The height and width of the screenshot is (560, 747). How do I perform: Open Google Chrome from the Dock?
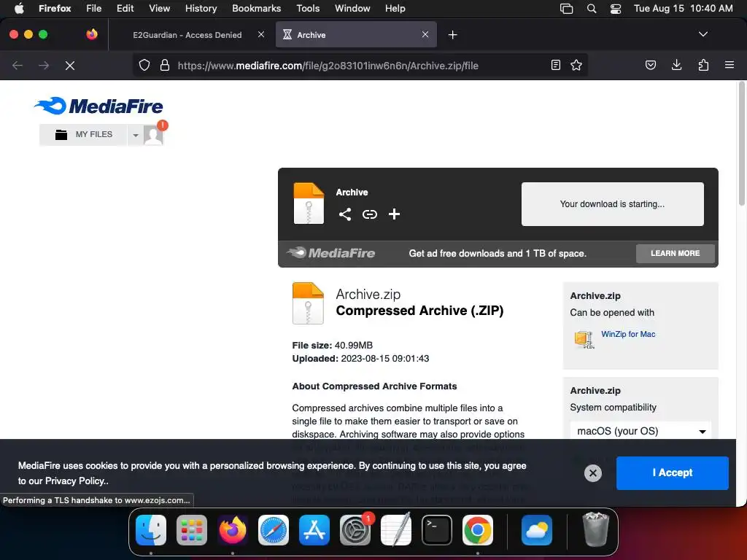478,530
